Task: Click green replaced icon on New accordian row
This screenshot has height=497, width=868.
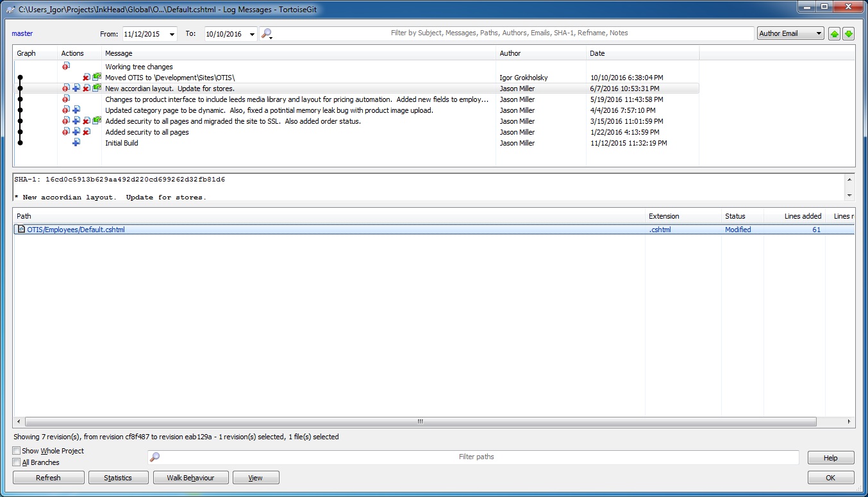Action: 97,88
